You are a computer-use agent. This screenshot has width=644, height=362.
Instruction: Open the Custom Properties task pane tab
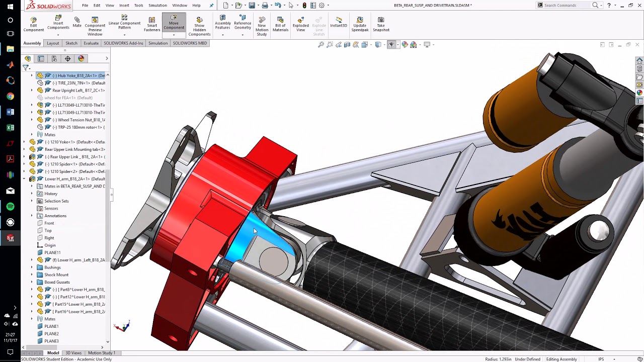point(639,101)
